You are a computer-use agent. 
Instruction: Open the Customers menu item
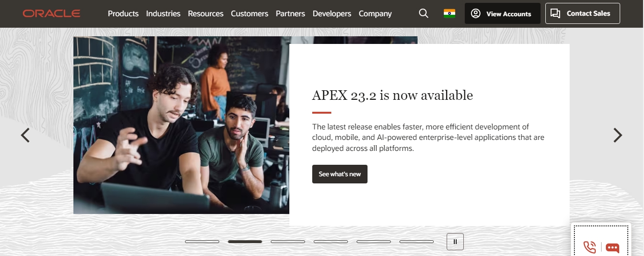pyautogui.click(x=249, y=13)
